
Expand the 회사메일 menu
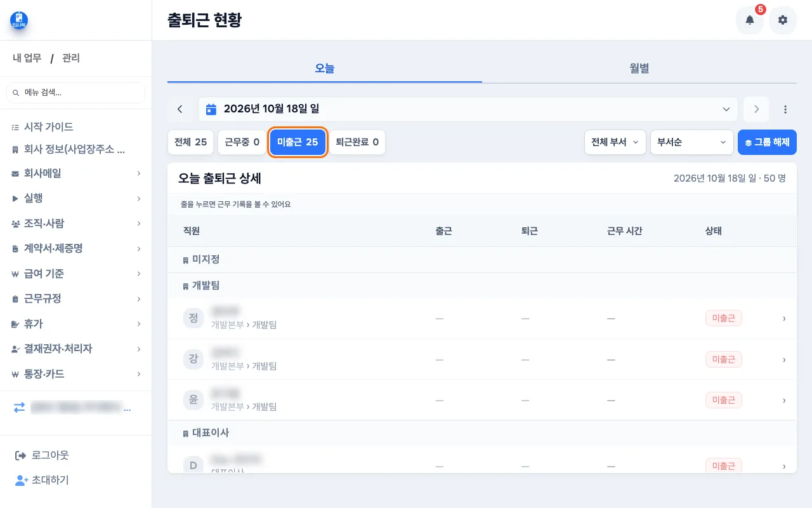tap(76, 173)
